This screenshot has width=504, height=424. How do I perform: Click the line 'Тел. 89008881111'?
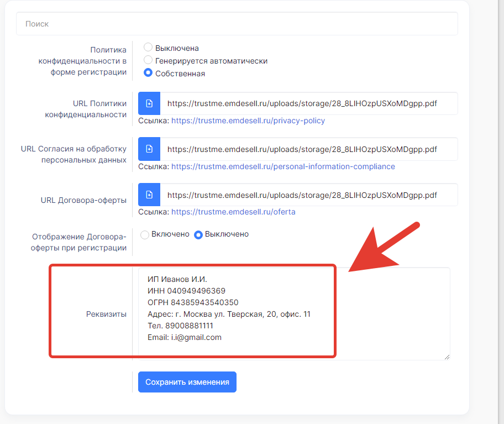[180, 326]
